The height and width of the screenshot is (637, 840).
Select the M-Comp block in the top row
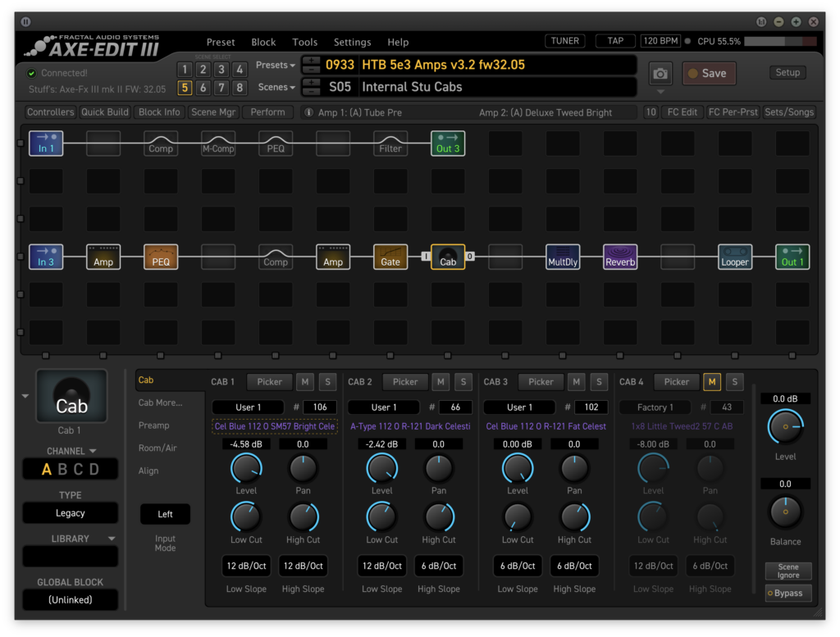pos(218,143)
